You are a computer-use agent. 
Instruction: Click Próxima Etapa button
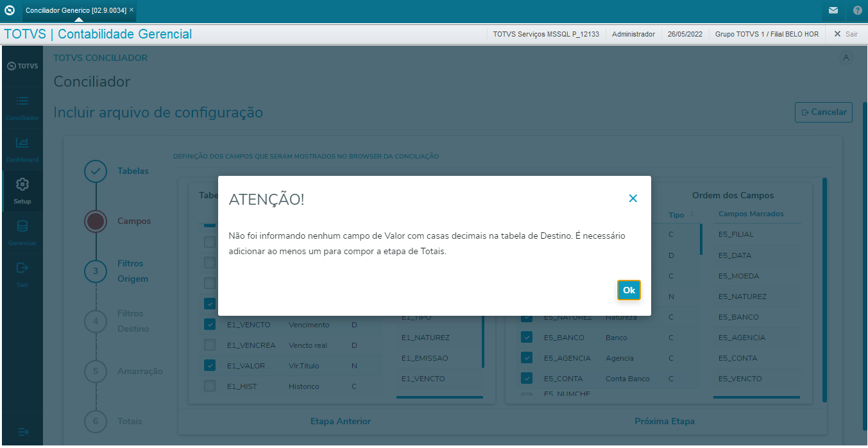[x=665, y=421]
